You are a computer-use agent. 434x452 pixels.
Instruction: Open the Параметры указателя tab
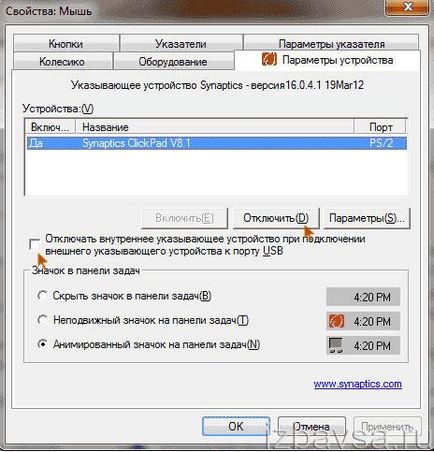coord(331,43)
